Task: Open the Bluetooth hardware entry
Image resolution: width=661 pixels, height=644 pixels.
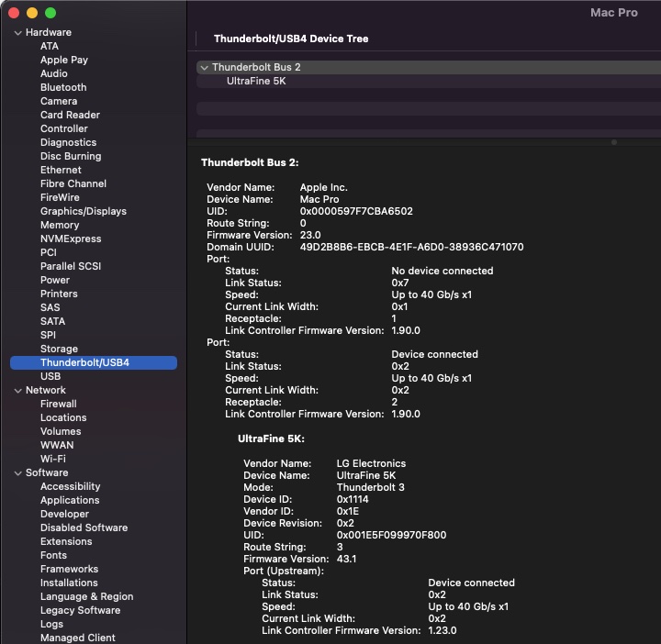Action: [x=63, y=88]
